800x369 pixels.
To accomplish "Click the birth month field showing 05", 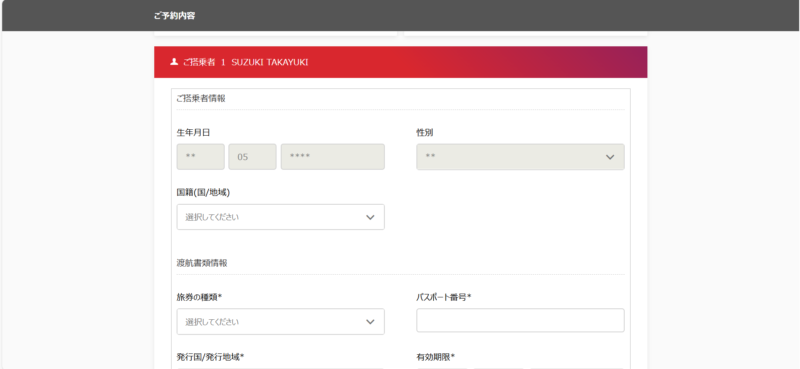I will click(x=253, y=157).
